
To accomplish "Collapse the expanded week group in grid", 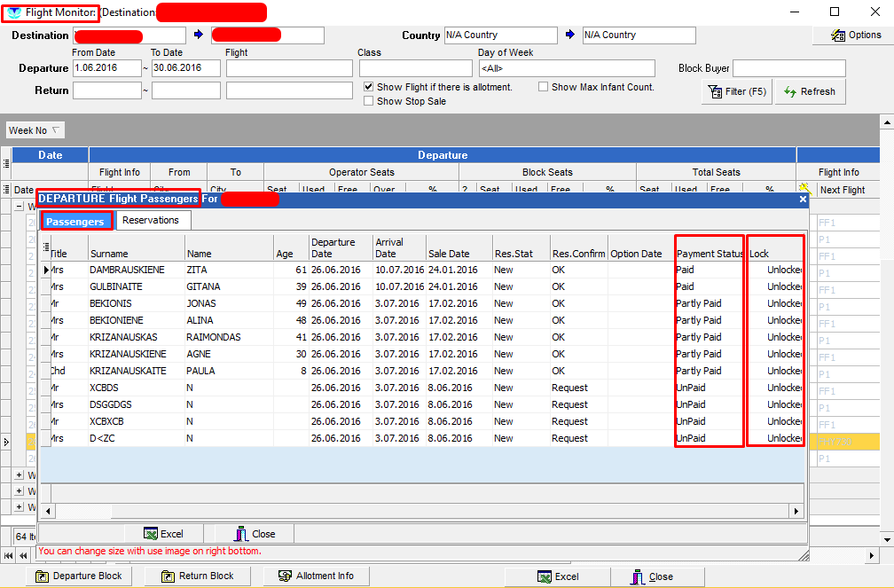I will pyautogui.click(x=20, y=206).
